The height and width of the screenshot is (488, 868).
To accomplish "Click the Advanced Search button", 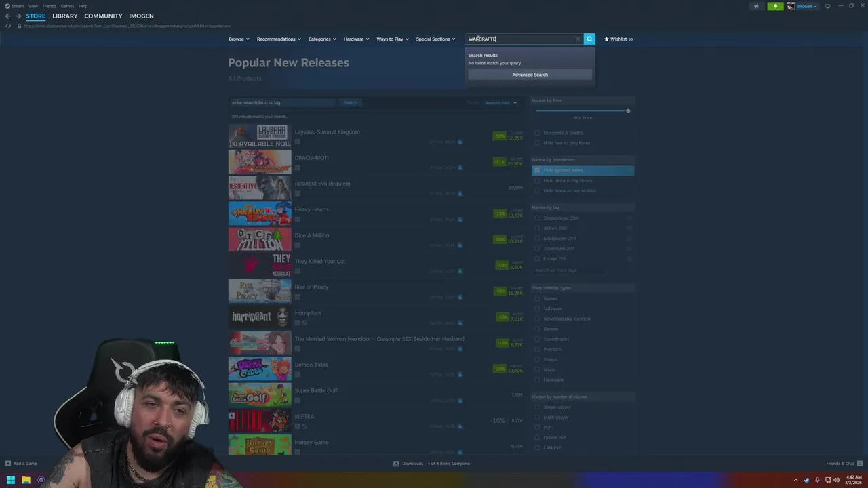I will point(530,75).
